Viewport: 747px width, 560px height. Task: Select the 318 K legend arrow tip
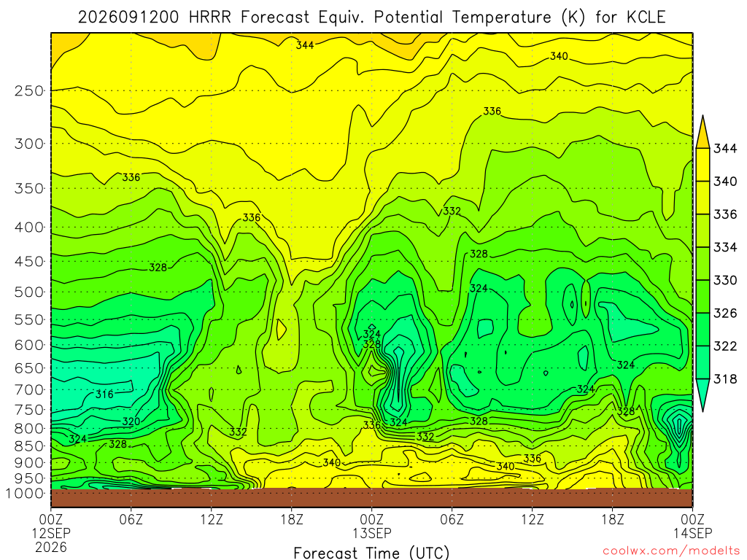(x=703, y=396)
